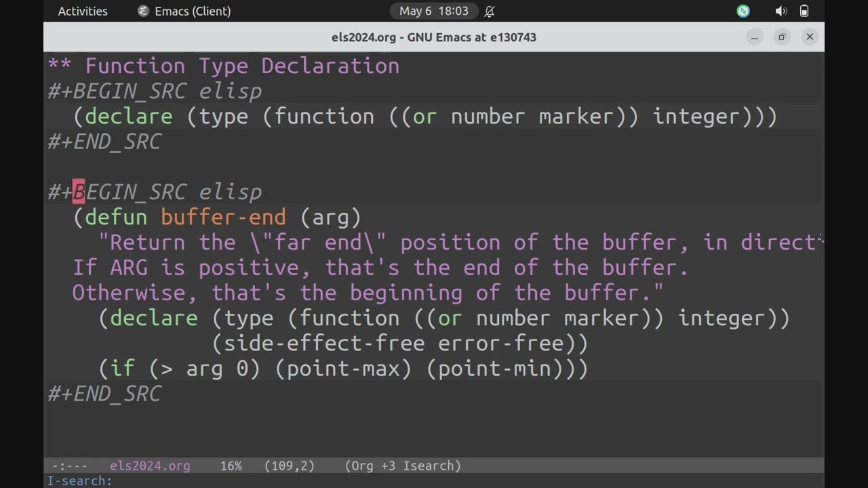Click the 'buffer-end' function name
The image size is (868, 488).
[223, 218]
